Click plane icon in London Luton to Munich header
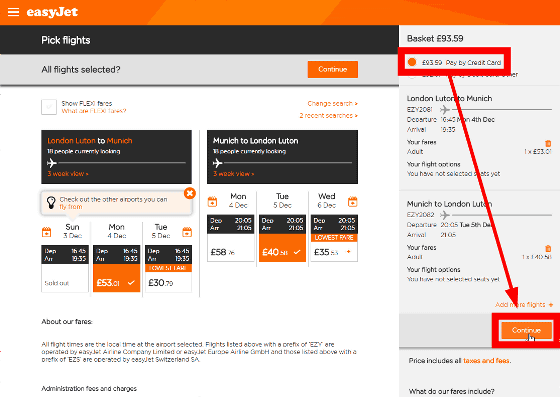 (x=52, y=163)
